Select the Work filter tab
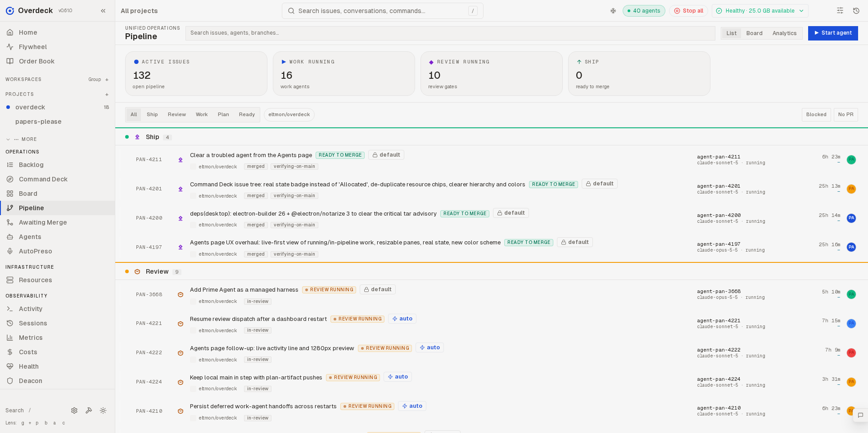The height and width of the screenshot is (433, 868). point(202,115)
